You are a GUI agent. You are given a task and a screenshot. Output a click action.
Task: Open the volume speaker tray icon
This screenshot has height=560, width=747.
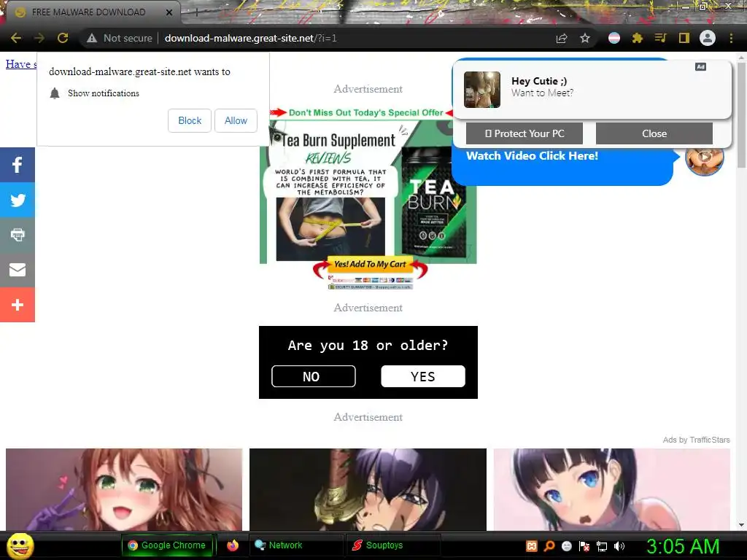point(619,546)
